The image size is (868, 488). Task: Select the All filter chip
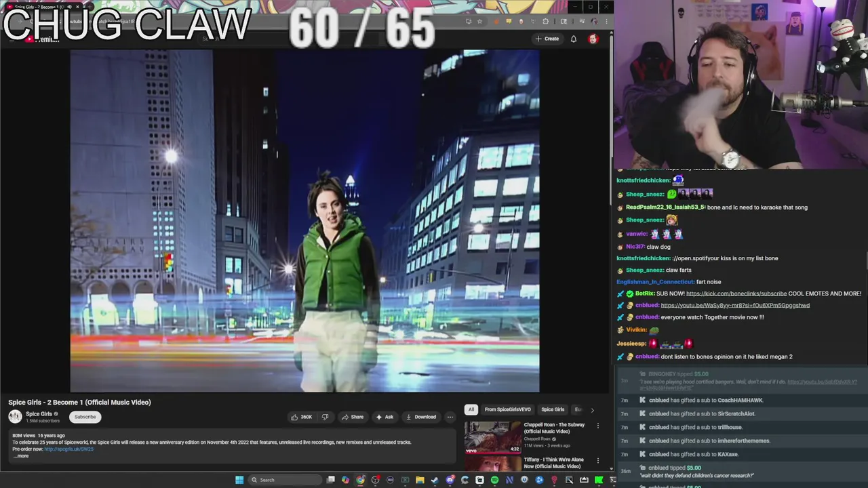coord(471,409)
